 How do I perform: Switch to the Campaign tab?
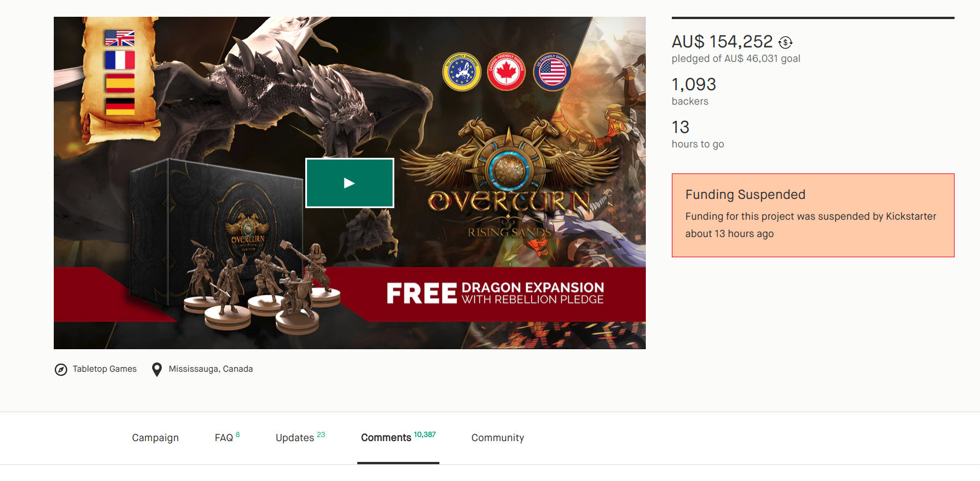pyautogui.click(x=155, y=438)
